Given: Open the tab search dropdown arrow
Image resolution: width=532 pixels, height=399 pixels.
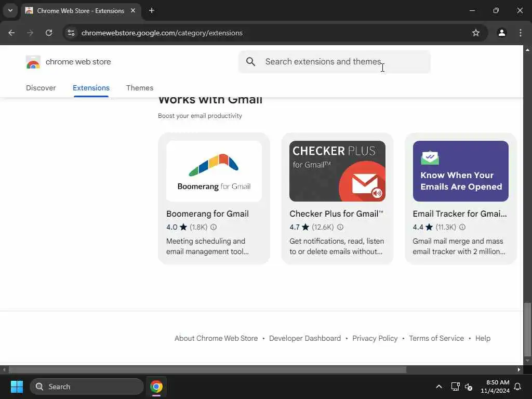Looking at the screenshot, I should click(x=10, y=10).
